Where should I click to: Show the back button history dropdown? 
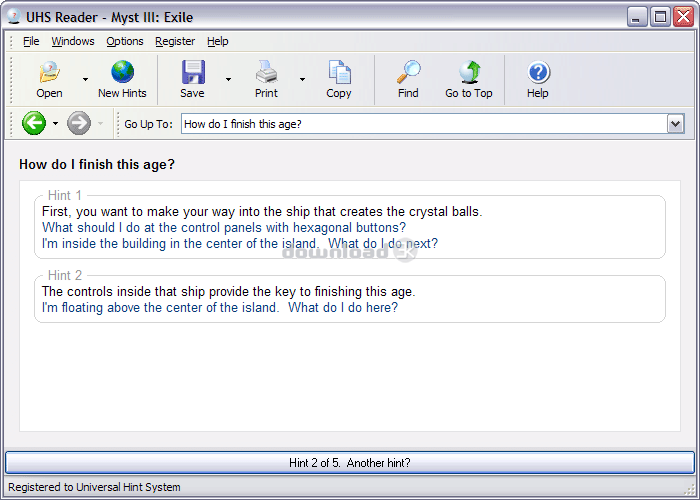pyautogui.click(x=56, y=124)
